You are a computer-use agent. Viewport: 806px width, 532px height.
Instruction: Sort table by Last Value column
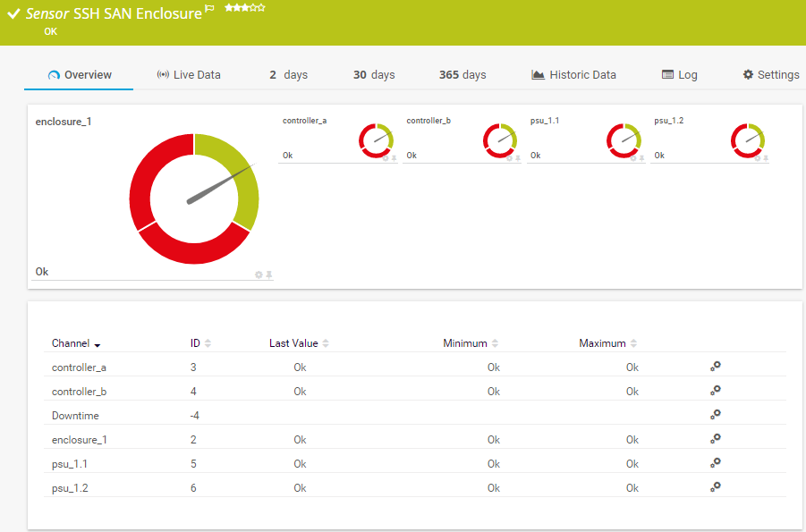pyautogui.click(x=326, y=343)
